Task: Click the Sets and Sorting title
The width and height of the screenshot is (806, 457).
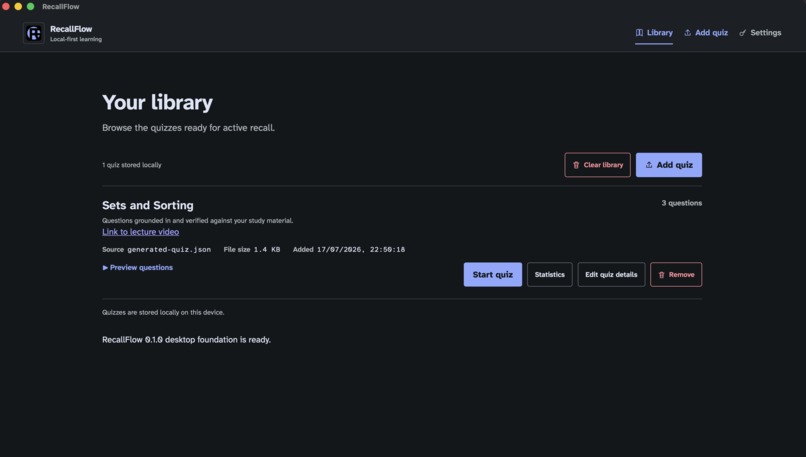Action: (x=148, y=205)
